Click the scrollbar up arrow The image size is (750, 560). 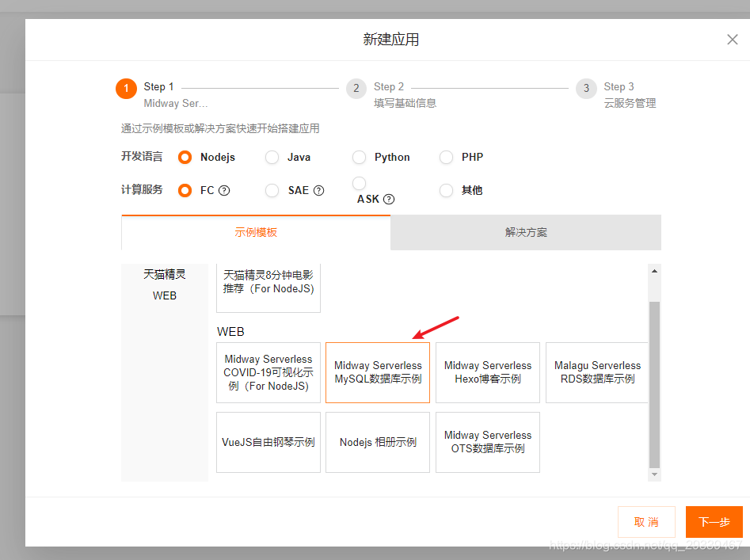tap(654, 271)
